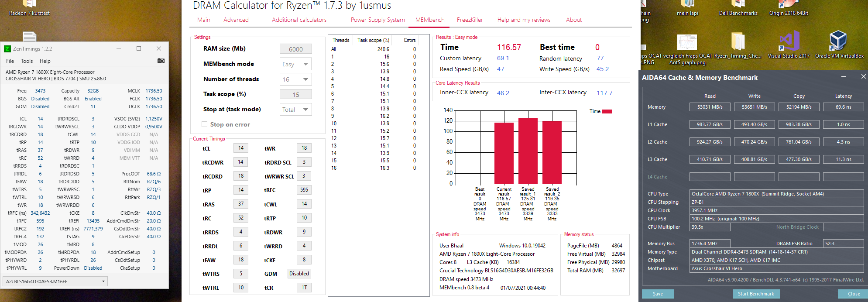This screenshot has height=302, width=868.
Task: Click the ZenTimings MCLK value 1736.50
Action: tap(154, 91)
